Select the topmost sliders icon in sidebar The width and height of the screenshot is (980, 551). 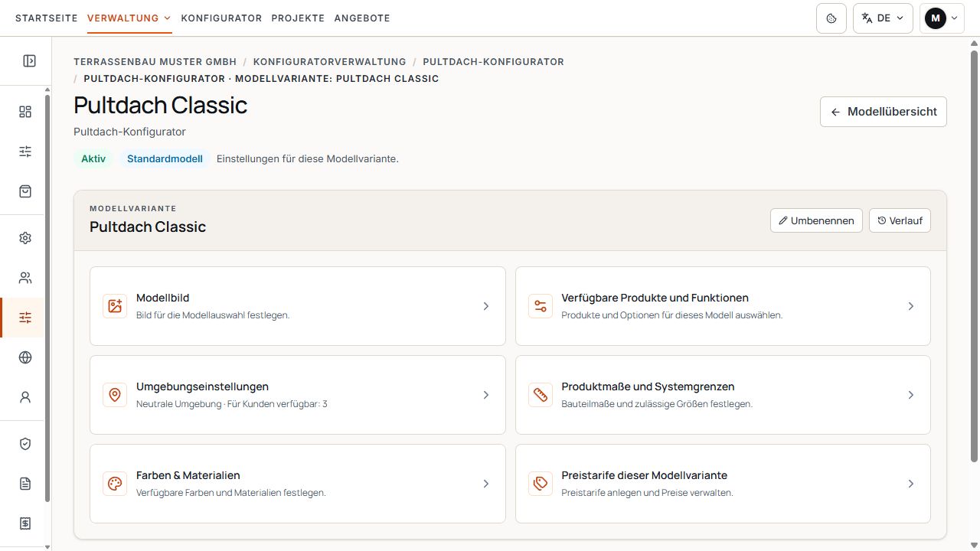[x=25, y=152]
